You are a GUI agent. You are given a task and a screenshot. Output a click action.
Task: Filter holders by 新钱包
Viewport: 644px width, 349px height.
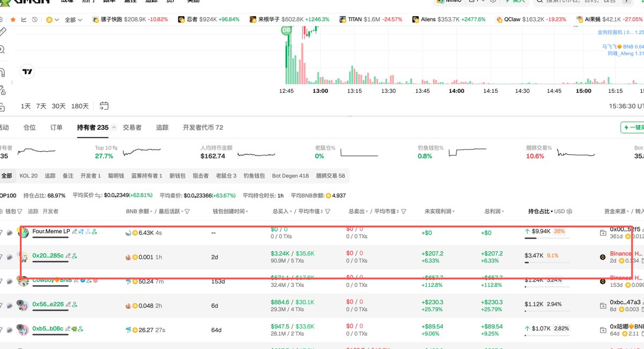click(177, 176)
